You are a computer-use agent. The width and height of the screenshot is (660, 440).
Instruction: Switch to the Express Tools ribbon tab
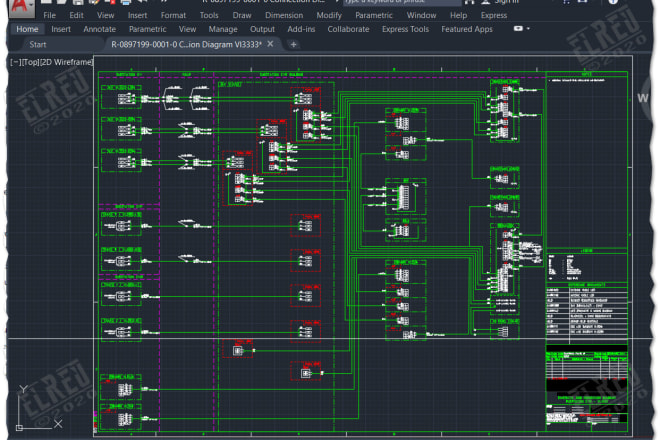[x=405, y=29]
